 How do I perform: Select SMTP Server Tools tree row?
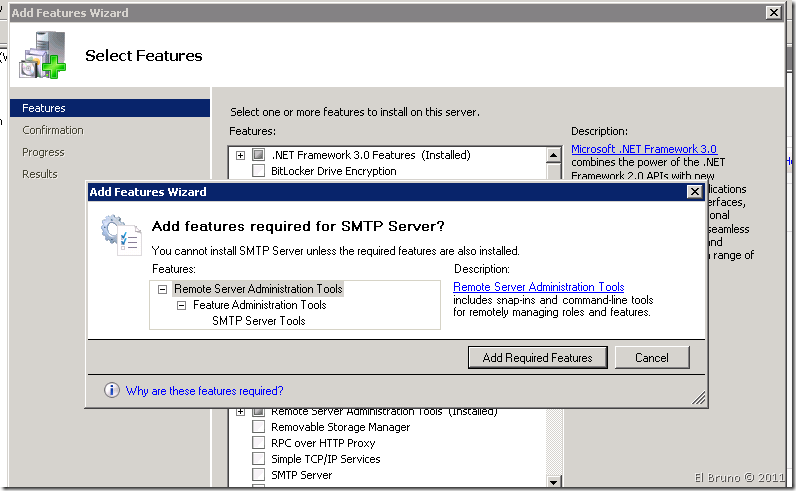point(259,321)
